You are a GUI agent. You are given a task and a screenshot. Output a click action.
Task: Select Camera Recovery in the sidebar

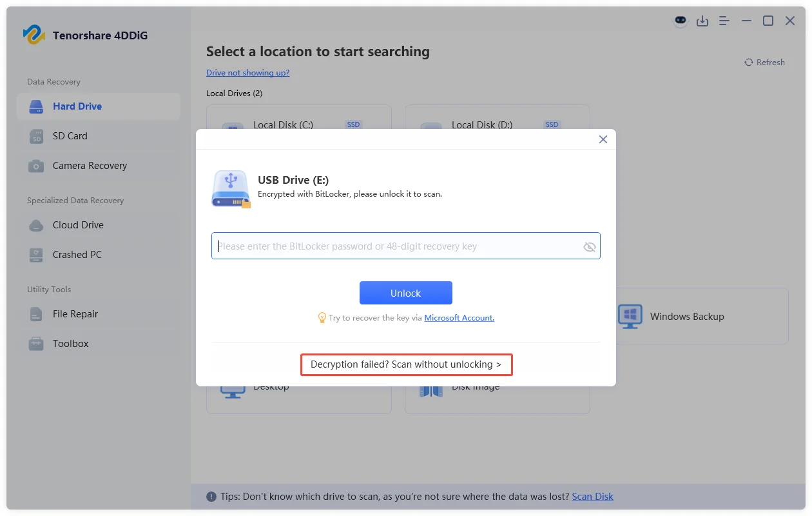coord(88,165)
